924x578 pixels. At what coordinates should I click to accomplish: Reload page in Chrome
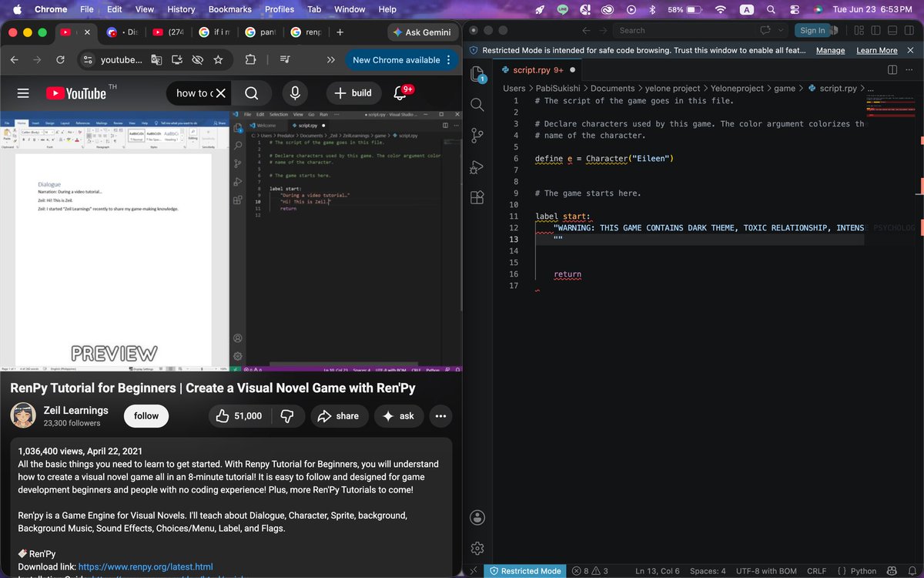tap(60, 60)
